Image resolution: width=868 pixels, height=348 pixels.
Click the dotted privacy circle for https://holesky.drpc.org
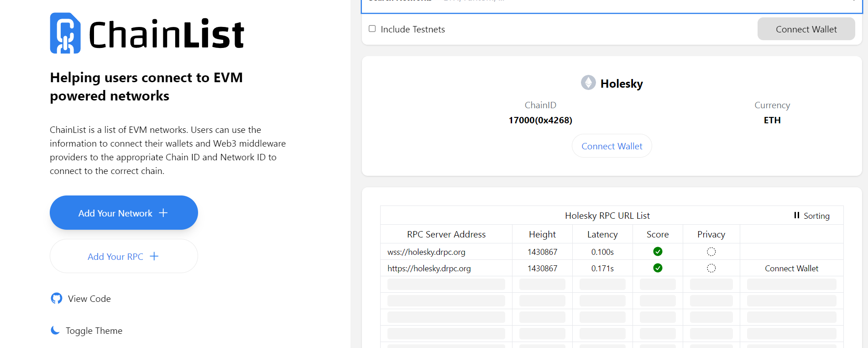(x=711, y=268)
